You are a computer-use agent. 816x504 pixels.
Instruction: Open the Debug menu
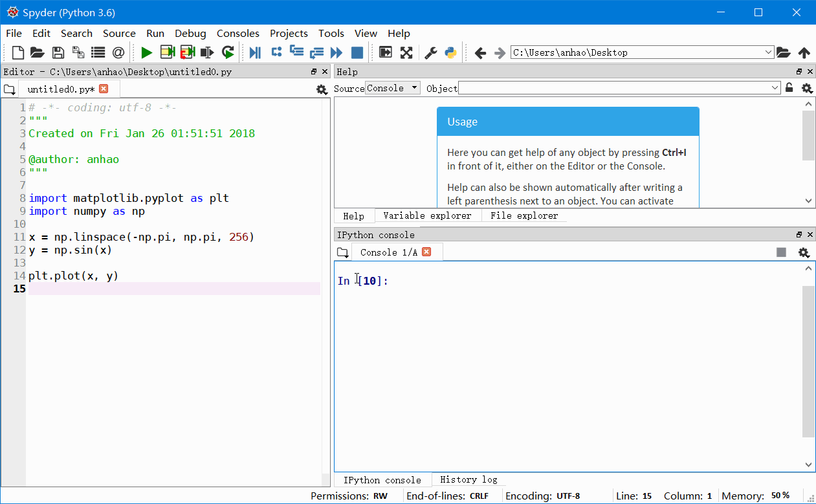click(190, 33)
